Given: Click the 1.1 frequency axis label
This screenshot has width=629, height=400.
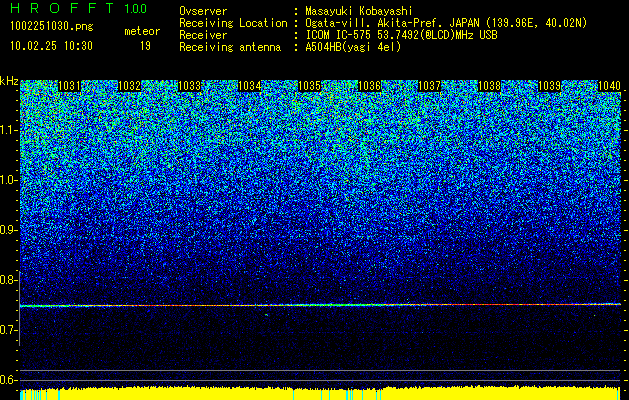Looking at the screenshot, I should point(9,130).
